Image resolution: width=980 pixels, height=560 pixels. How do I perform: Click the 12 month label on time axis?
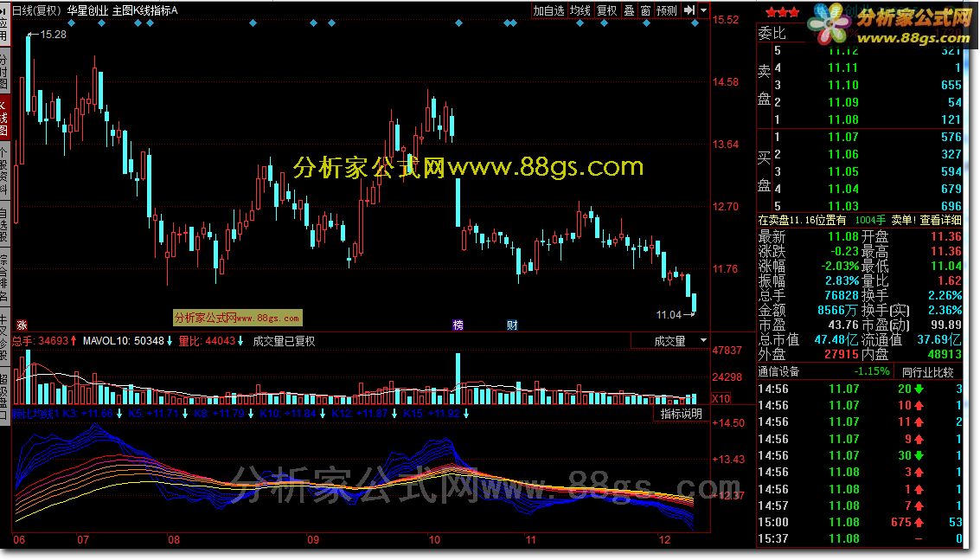pyautogui.click(x=664, y=540)
